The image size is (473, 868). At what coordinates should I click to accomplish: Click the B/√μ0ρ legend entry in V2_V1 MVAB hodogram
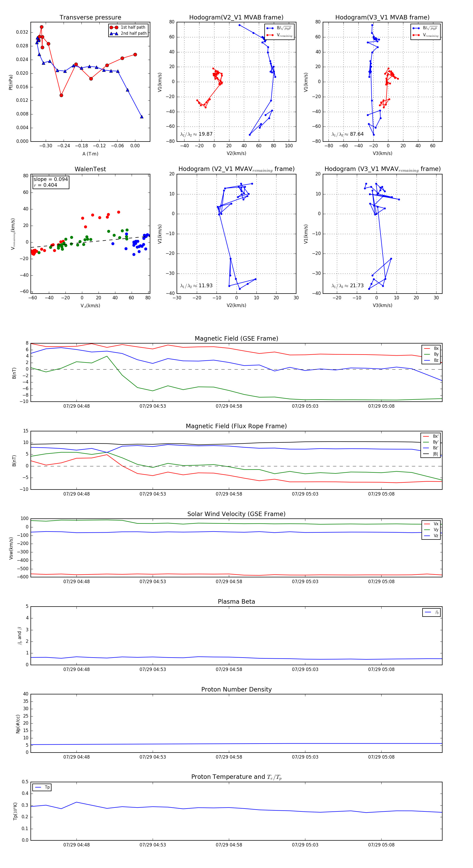[279, 28]
